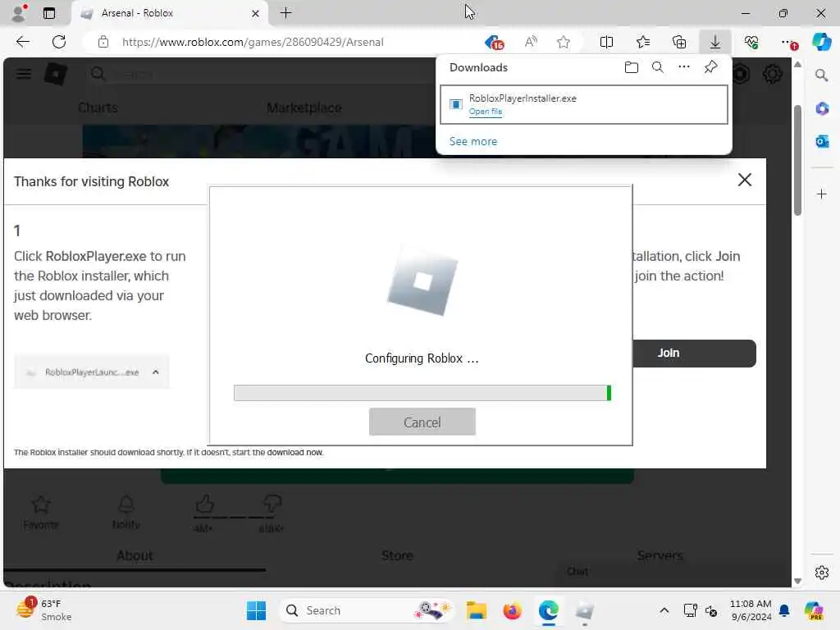Image resolution: width=840 pixels, height=630 pixels.
Task: Open weather widget showing 63°F
Action: pyautogui.click(x=44, y=610)
